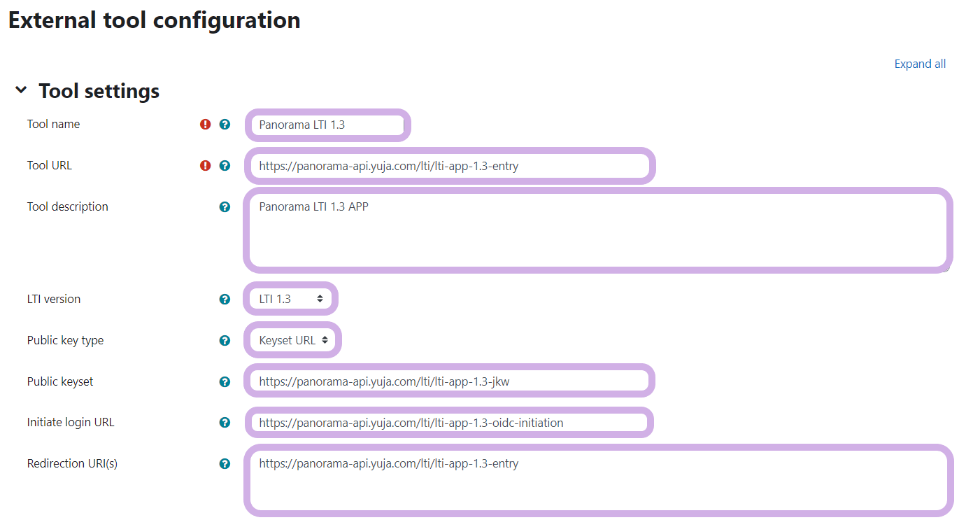Click help icon beside Tool URL
The width and height of the screenshot is (980, 520).
225,166
